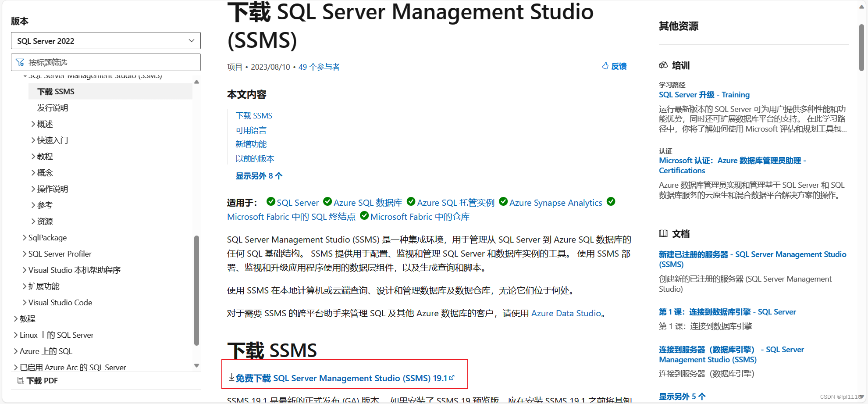868x404 pixels.
Task: Open the 49 个参与者 contributors link
Action: [319, 67]
